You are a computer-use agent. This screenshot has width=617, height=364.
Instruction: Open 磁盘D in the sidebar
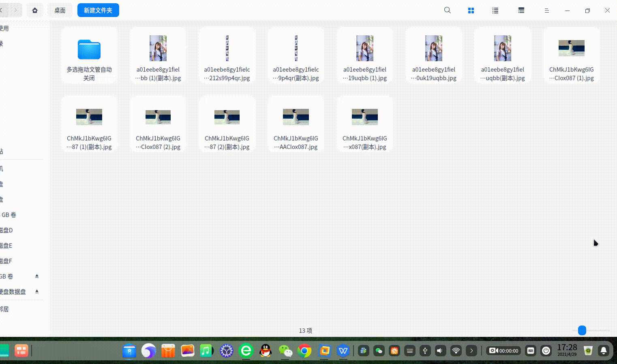click(x=6, y=230)
